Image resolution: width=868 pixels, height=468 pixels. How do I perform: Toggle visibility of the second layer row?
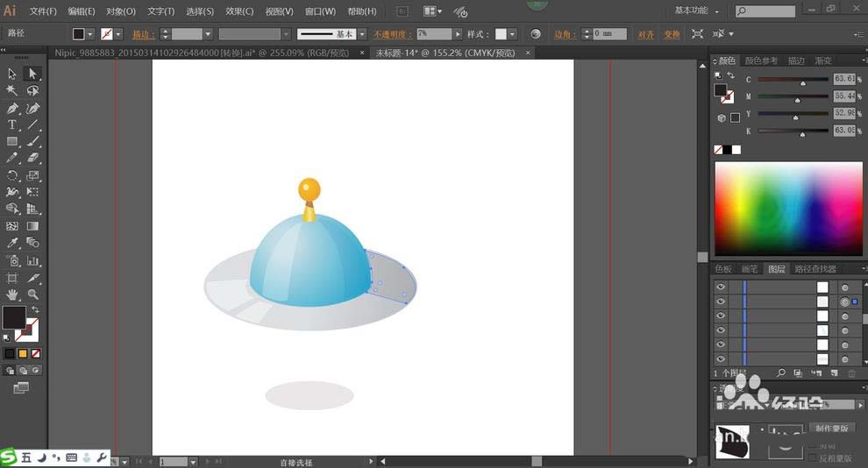click(720, 301)
